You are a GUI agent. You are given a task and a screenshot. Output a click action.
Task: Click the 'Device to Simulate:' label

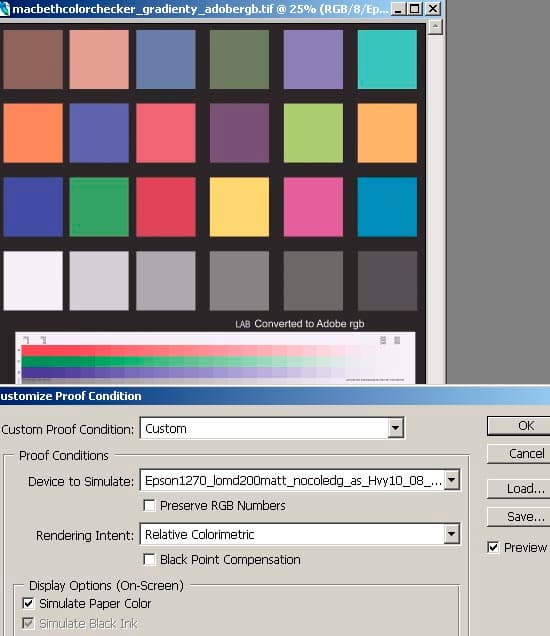point(81,481)
